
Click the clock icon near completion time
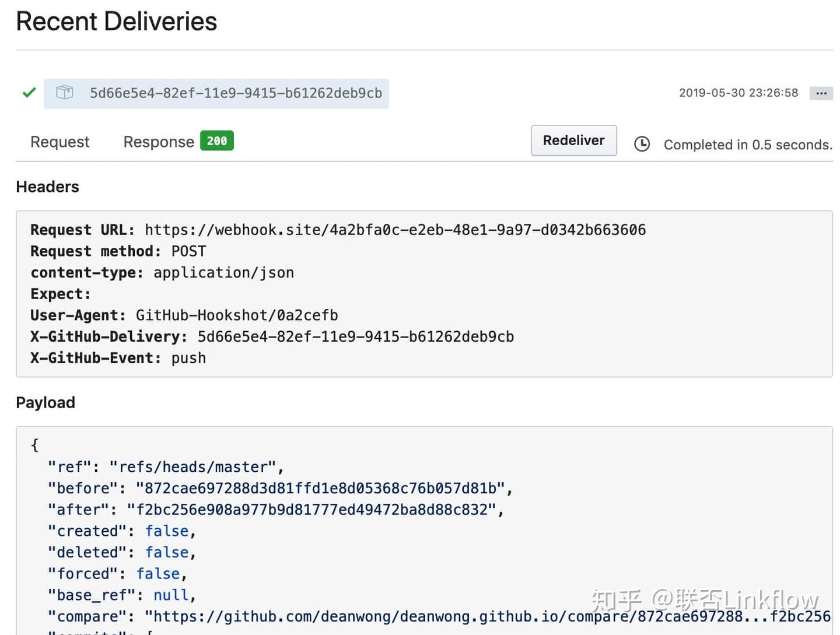click(x=642, y=144)
